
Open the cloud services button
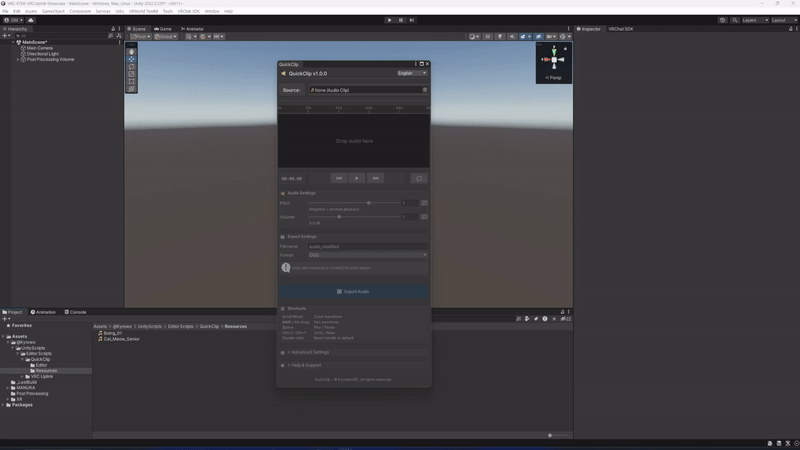31,20
